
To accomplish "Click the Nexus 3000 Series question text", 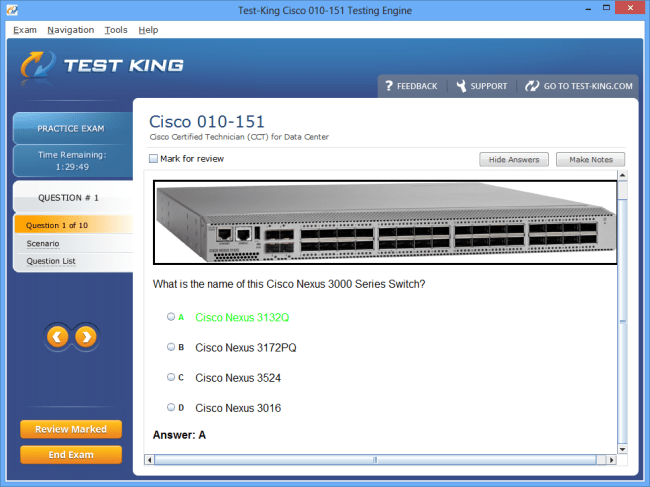I will tap(289, 284).
